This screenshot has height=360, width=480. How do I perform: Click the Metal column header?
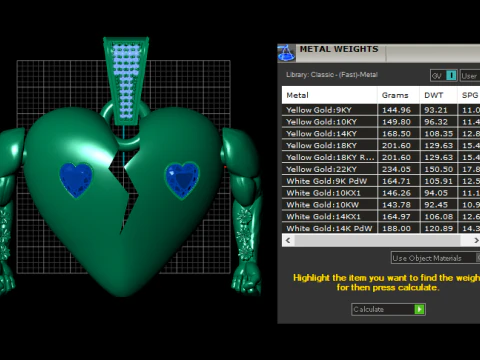pos(330,95)
